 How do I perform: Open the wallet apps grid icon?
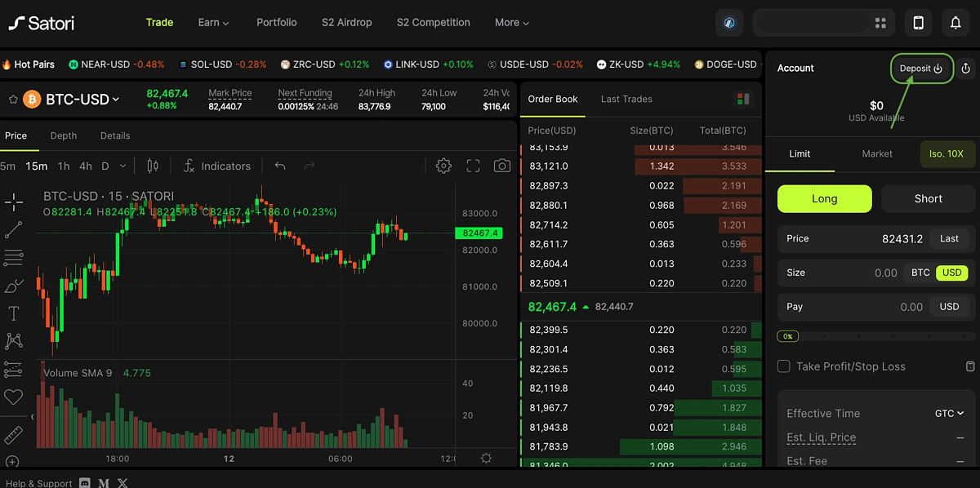tap(880, 23)
